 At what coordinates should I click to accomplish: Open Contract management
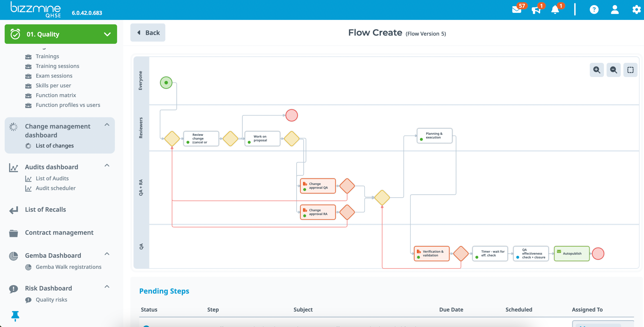pos(59,233)
